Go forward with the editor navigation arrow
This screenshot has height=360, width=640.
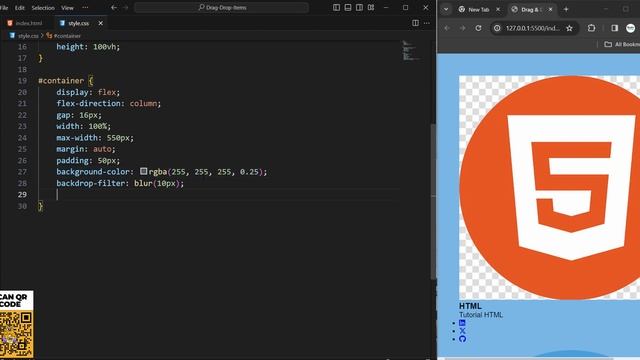click(x=125, y=7)
